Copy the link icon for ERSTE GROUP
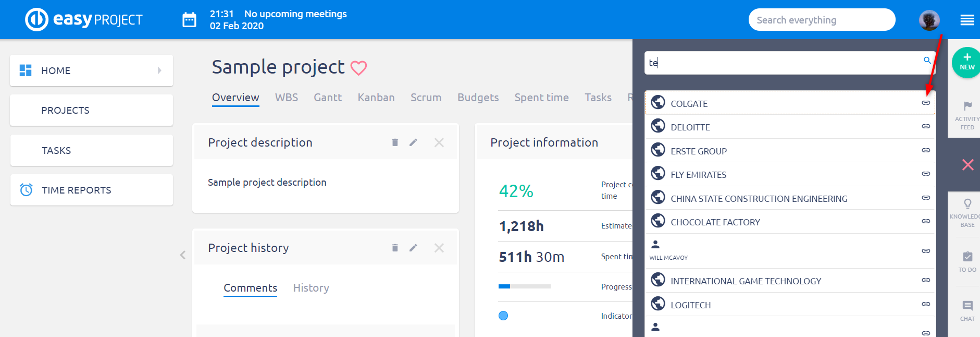 point(925,150)
